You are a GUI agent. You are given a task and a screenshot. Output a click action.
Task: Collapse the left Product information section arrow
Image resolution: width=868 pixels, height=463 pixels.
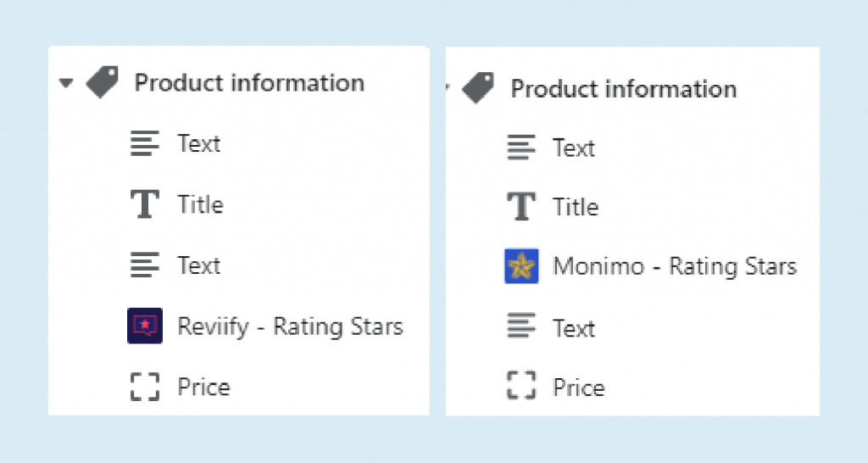(x=67, y=83)
